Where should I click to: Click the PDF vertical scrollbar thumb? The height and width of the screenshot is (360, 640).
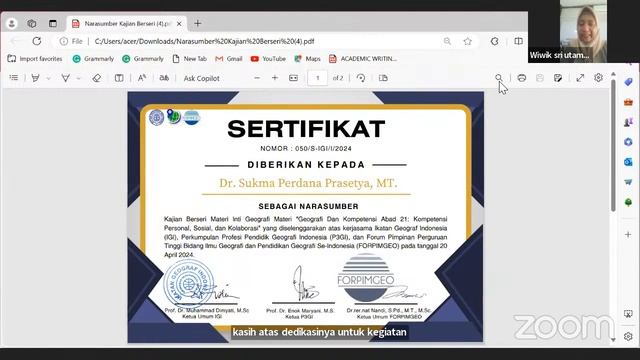click(613, 145)
